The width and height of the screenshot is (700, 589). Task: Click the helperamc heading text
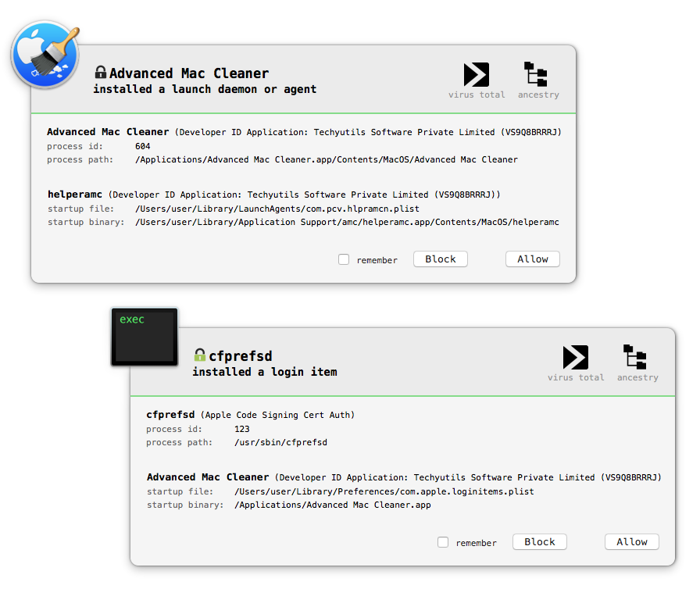pos(75,195)
